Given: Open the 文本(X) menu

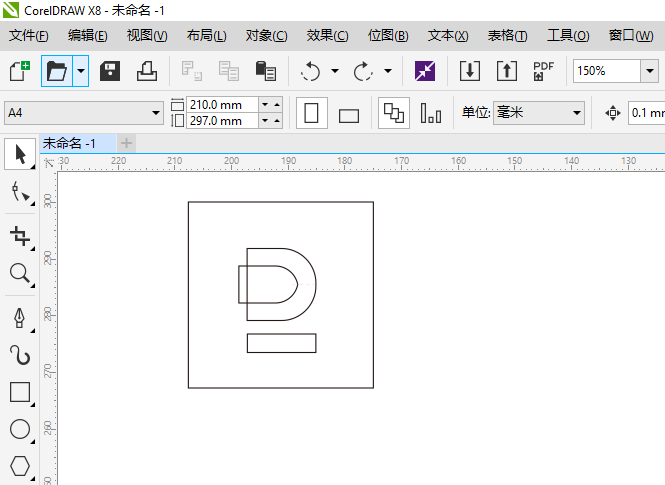Looking at the screenshot, I should tap(448, 36).
